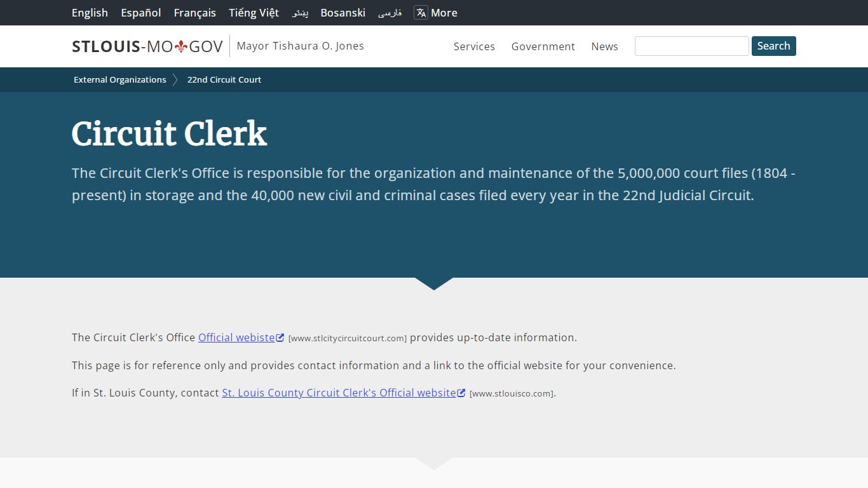Click the translate icon beside More
The height and width of the screenshot is (488, 868).
point(421,13)
